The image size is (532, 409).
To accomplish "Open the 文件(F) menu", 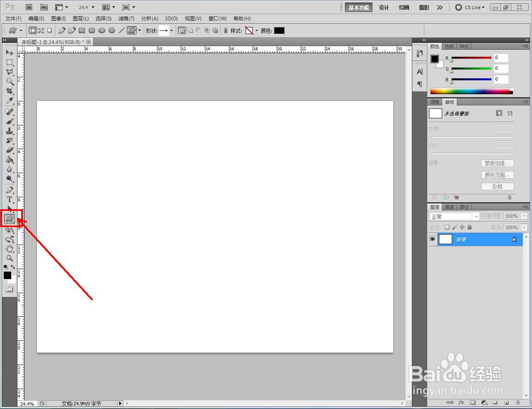I will [x=13, y=19].
